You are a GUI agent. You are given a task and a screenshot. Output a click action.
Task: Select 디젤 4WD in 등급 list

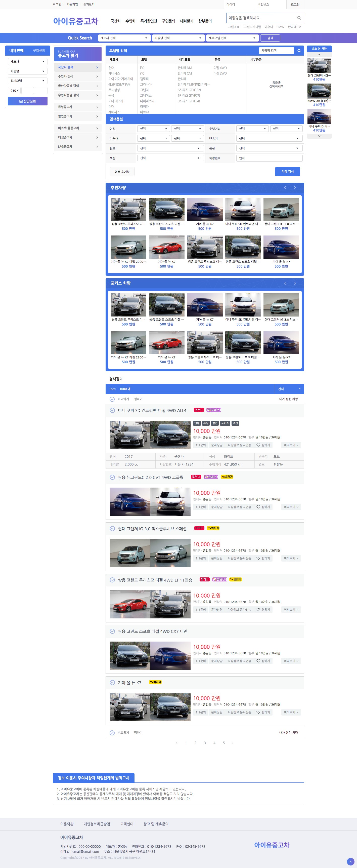click(220, 68)
